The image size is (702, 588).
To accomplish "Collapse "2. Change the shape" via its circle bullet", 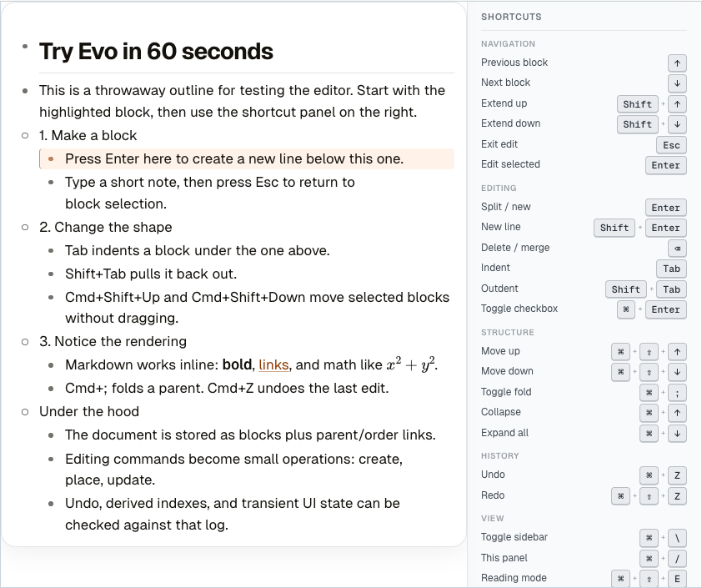I will coord(25,227).
